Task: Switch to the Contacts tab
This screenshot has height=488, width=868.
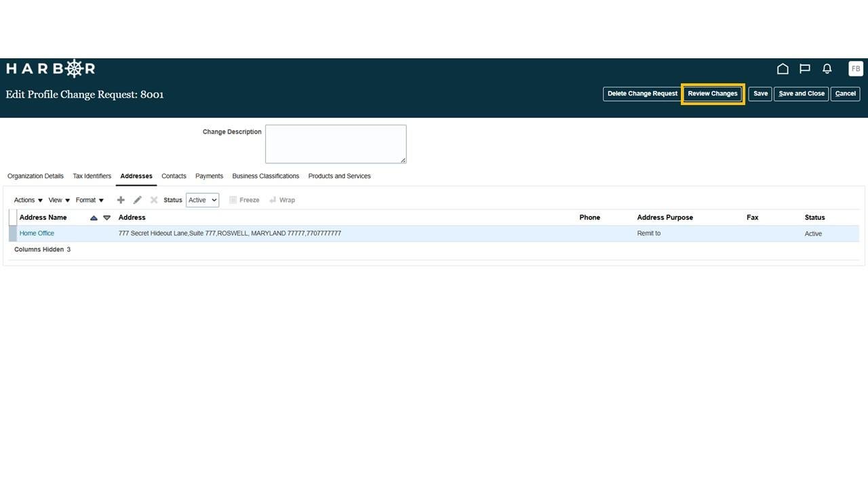Action: click(x=174, y=176)
